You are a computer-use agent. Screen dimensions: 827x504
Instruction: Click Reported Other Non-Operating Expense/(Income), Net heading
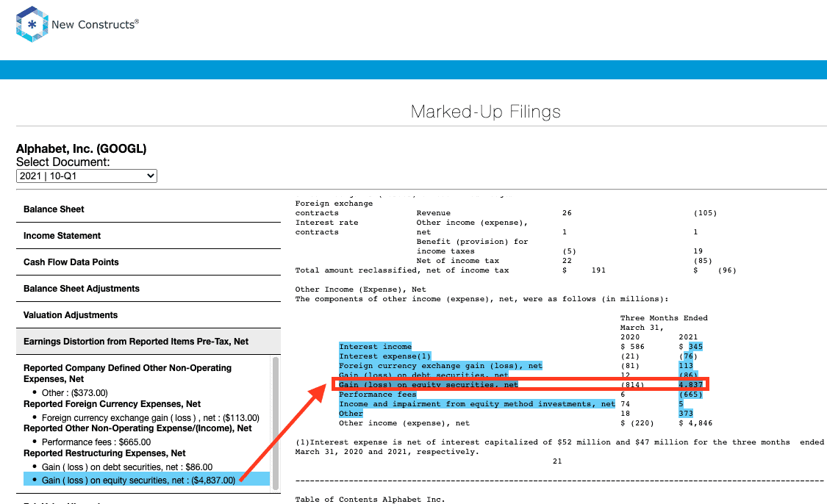coord(137,428)
